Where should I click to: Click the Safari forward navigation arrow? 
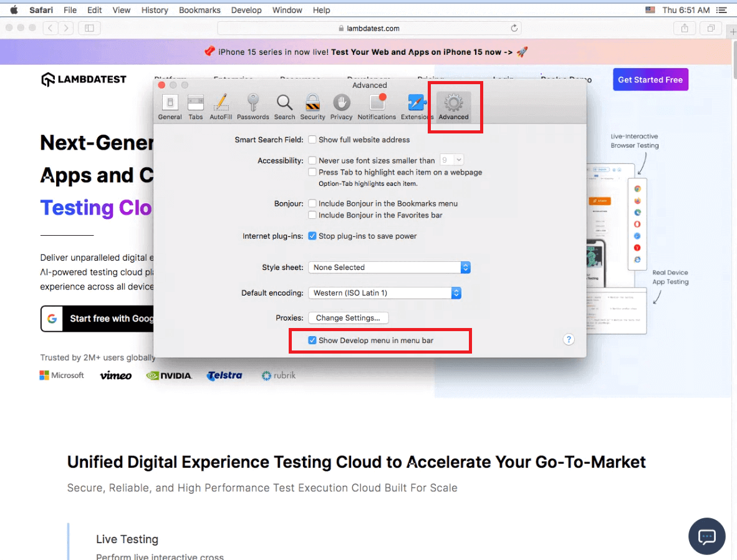pos(66,28)
